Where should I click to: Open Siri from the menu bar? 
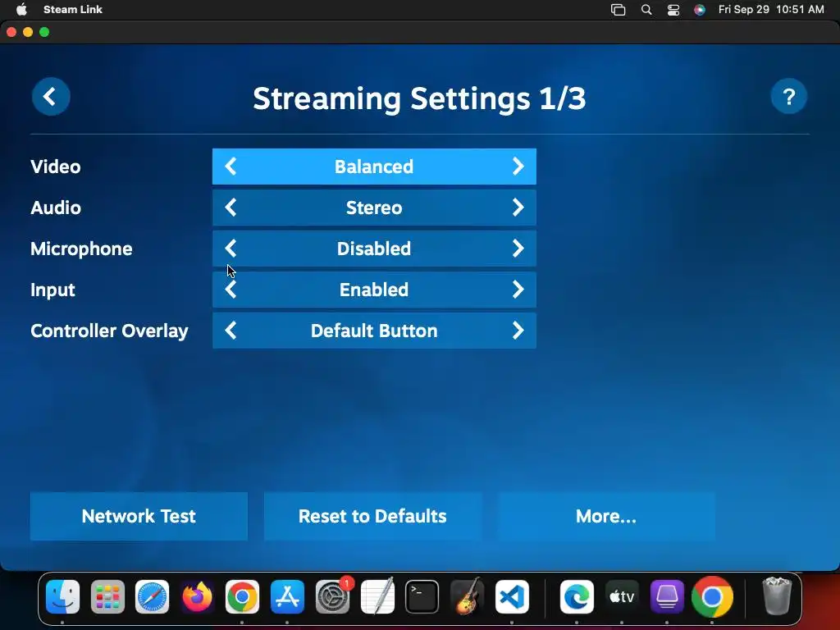click(x=700, y=10)
